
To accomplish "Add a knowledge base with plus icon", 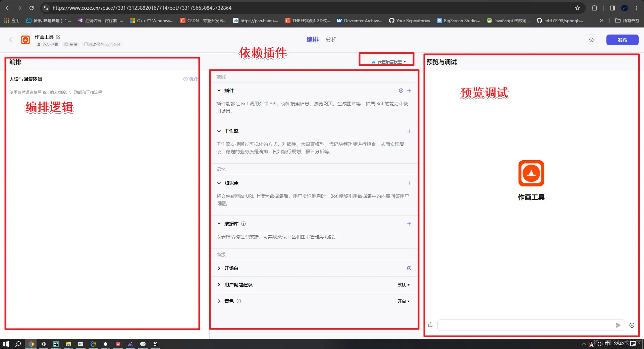I will 409,183.
